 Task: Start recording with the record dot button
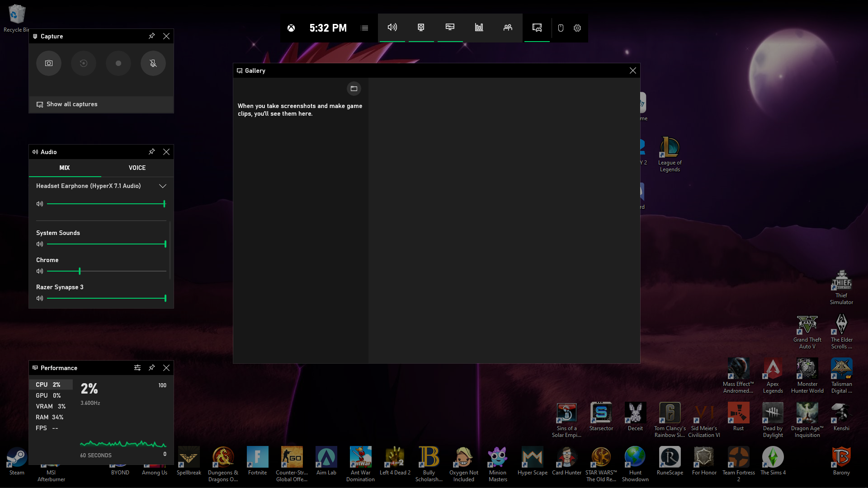[x=118, y=63]
